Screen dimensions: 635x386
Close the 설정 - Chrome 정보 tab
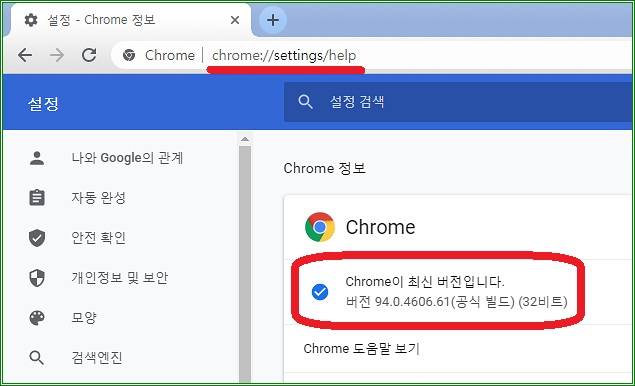click(234, 20)
